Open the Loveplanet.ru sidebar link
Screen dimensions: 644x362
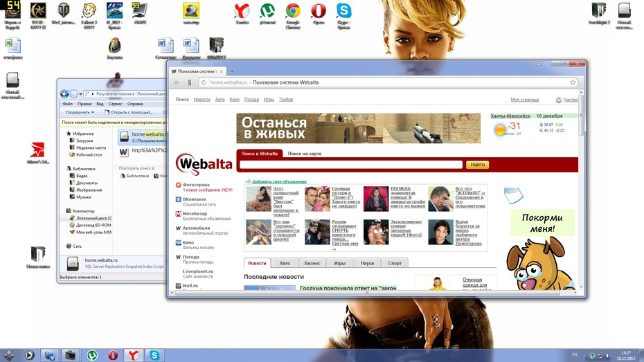[197, 271]
